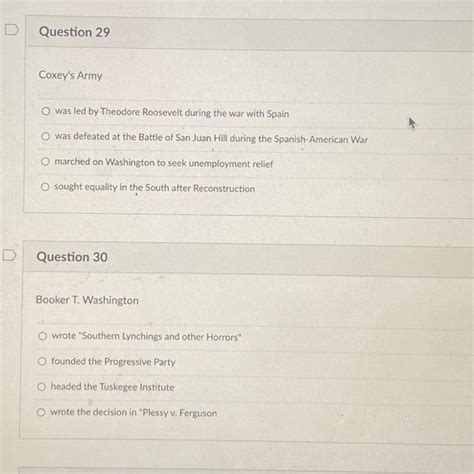Flag Question 29 for review

[x=11, y=30]
